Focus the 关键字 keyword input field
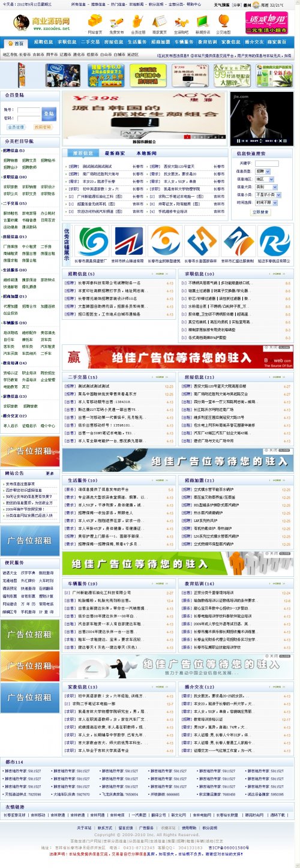 pyautogui.click(x=266, y=163)
